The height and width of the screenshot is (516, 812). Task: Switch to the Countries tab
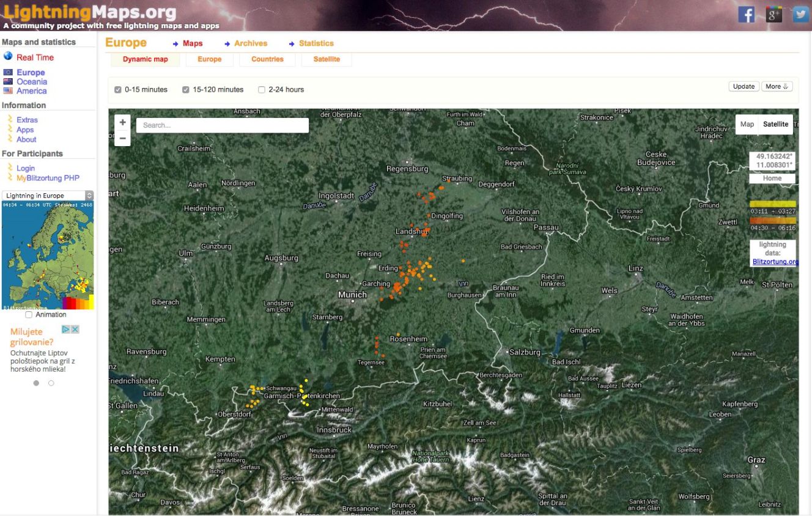[267, 59]
